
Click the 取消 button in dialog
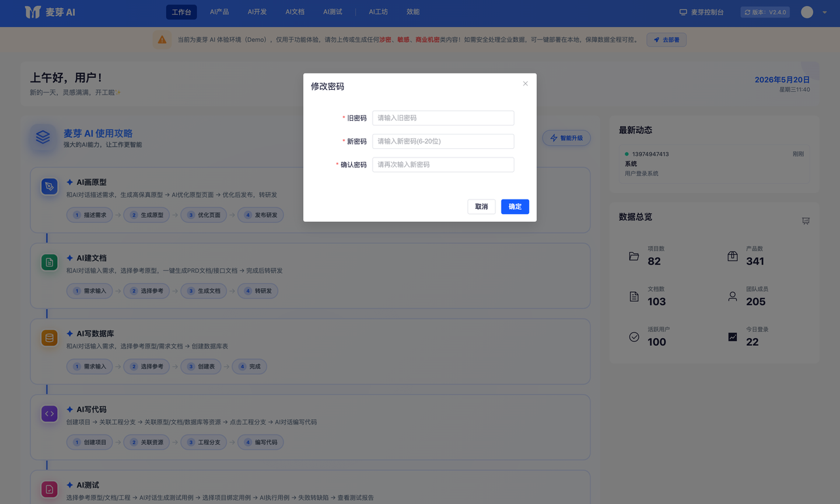coord(482,206)
